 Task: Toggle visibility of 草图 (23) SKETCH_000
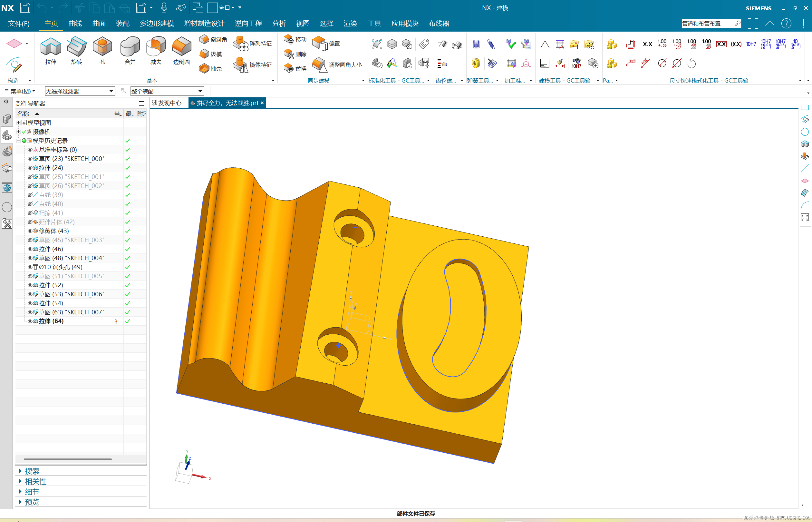tap(30, 159)
